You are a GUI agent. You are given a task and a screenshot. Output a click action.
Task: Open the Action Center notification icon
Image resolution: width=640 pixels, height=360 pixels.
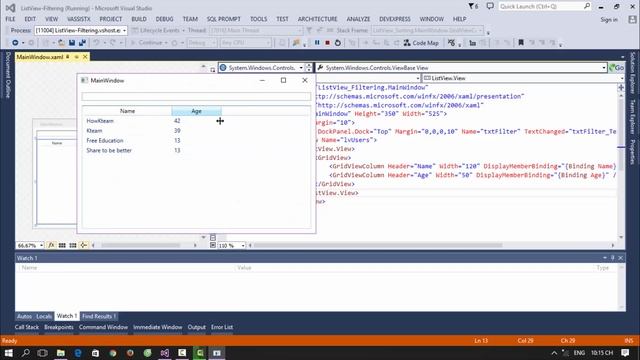coord(625,353)
